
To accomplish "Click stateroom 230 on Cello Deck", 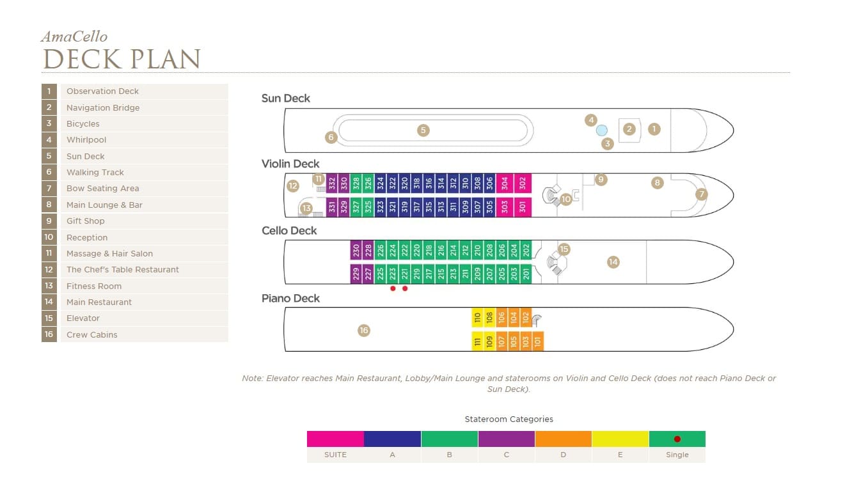I will (x=356, y=249).
